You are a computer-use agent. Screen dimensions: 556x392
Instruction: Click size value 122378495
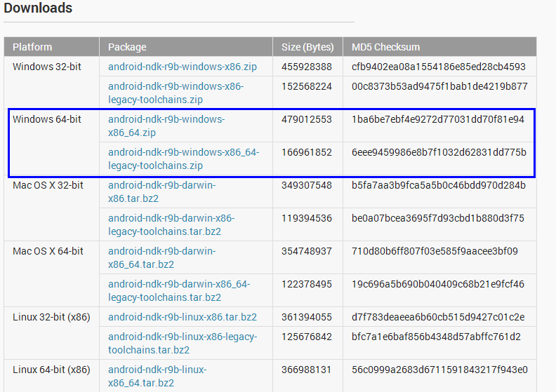point(307,284)
